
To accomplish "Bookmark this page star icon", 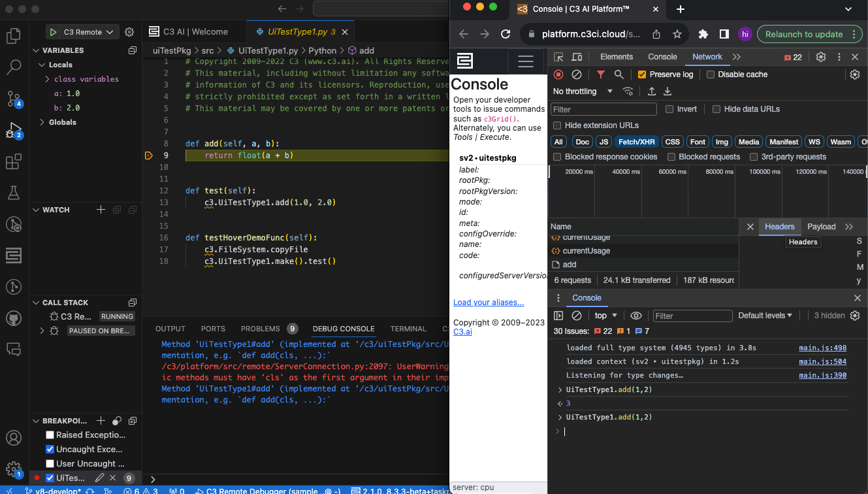I will coord(677,34).
